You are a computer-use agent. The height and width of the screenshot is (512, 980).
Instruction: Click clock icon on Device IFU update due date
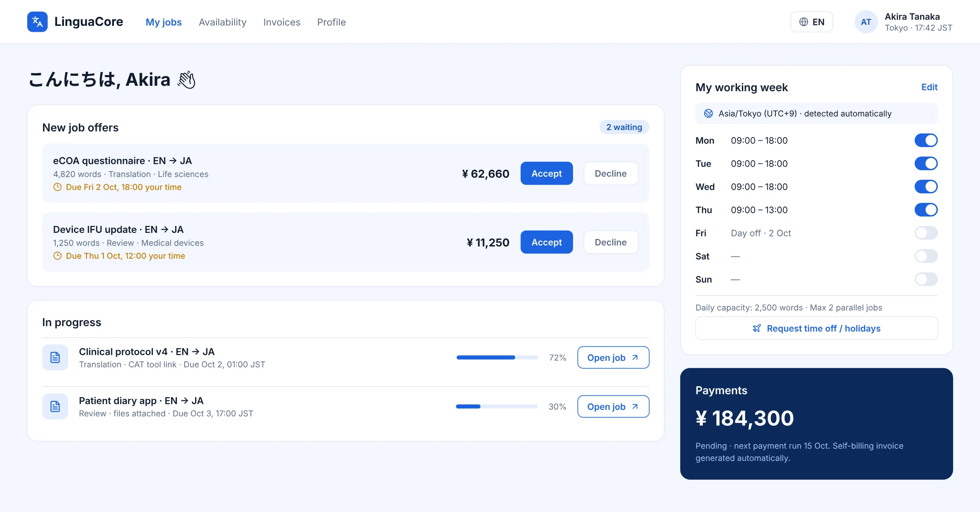58,256
